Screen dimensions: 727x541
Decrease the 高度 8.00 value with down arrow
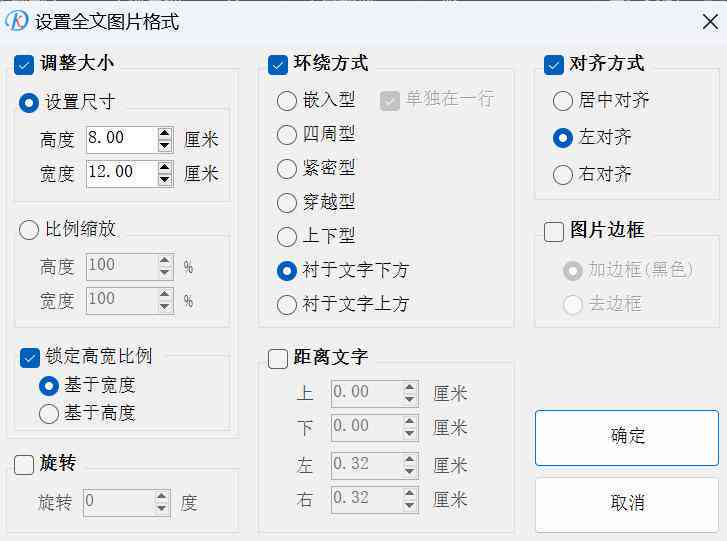[x=165, y=146]
